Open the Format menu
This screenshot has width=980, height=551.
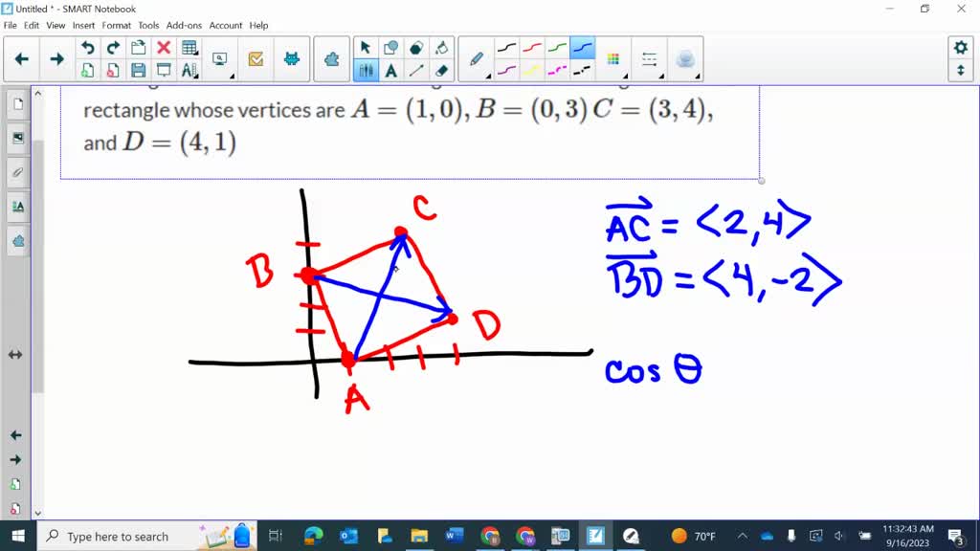116,25
